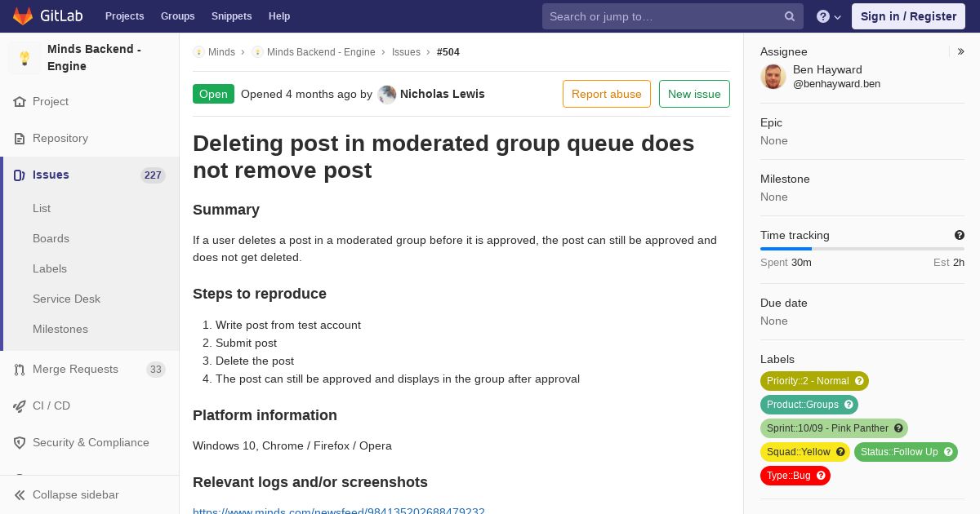Click help icon on Squad::Yellow label
The width and height of the screenshot is (980, 514).
coord(840,452)
